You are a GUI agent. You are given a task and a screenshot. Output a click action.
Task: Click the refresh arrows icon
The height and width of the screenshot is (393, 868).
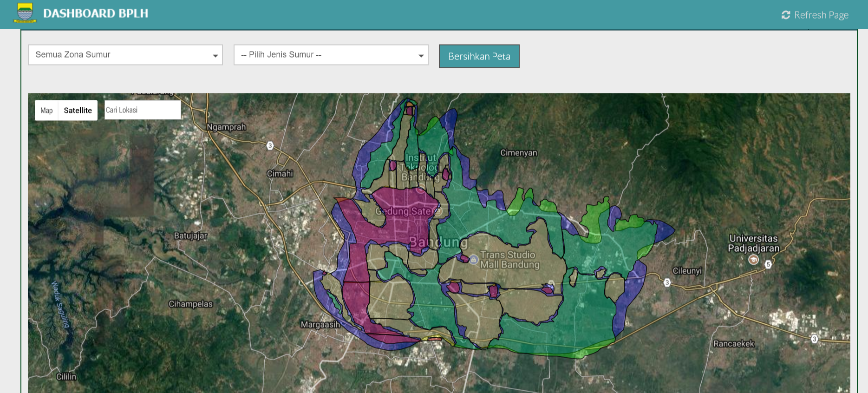point(785,15)
